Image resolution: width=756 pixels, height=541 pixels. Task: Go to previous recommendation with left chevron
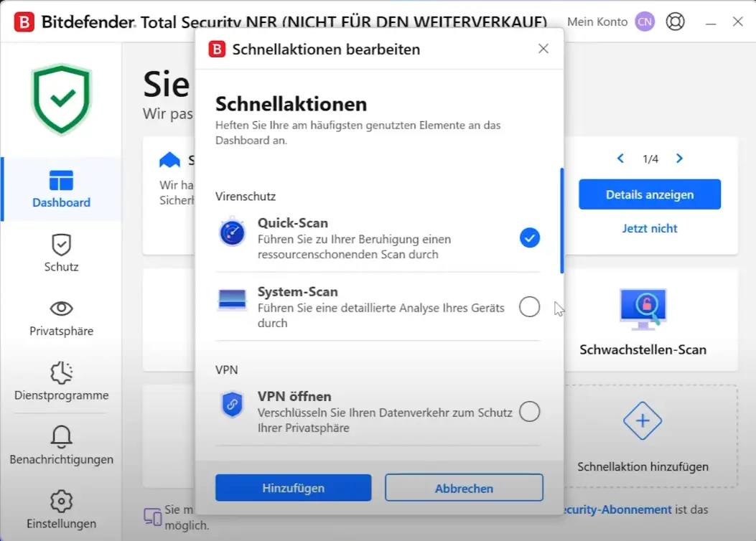tap(621, 159)
